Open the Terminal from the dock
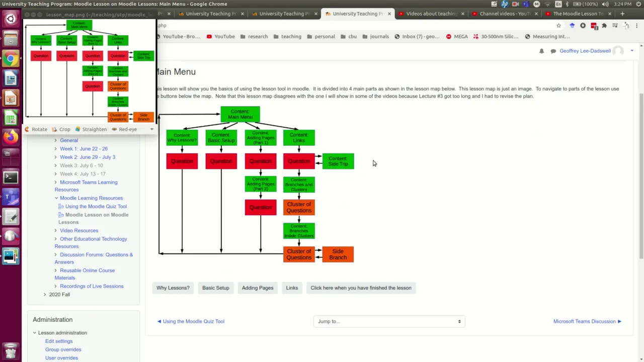The image size is (644, 362). tap(11, 177)
